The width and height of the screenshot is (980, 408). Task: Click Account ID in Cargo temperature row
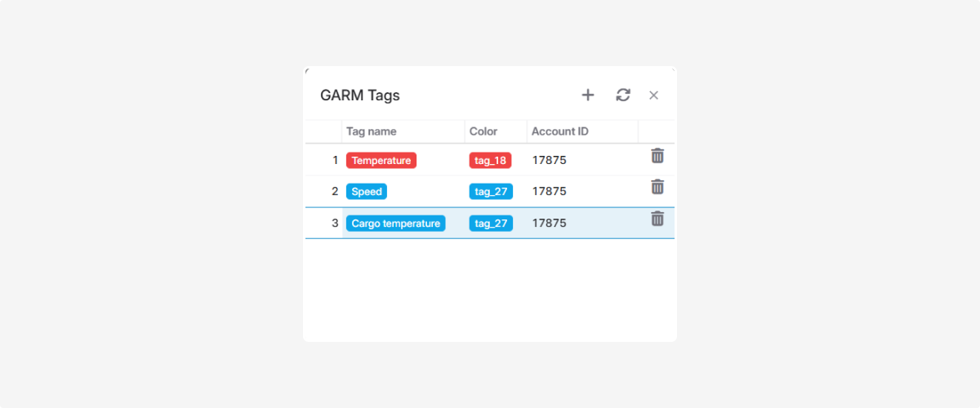coord(550,224)
